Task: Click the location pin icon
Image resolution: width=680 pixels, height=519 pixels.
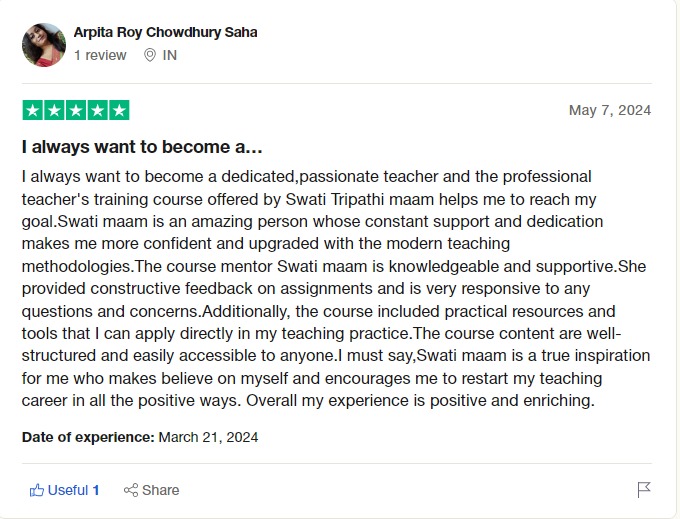Action: 150,56
